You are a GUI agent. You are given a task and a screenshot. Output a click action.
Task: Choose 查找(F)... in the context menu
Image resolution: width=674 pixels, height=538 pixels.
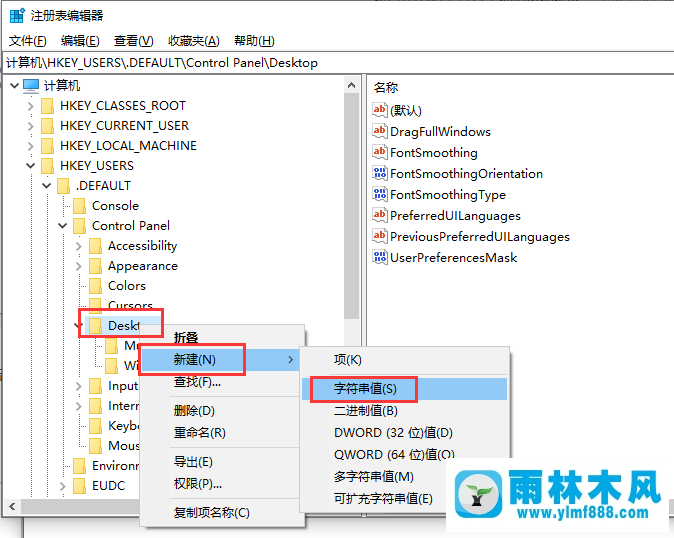coord(221,382)
